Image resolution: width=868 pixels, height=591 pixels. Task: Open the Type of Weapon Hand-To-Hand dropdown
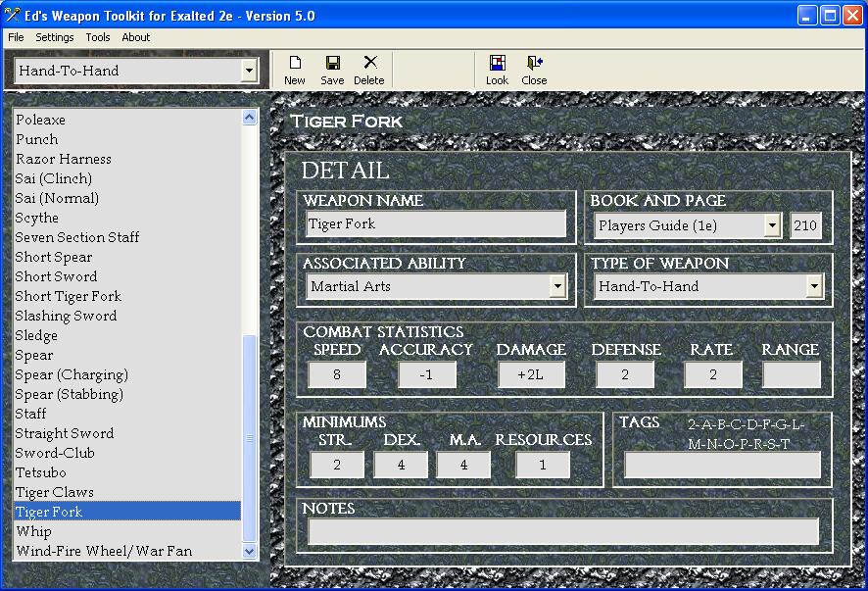[x=814, y=286]
